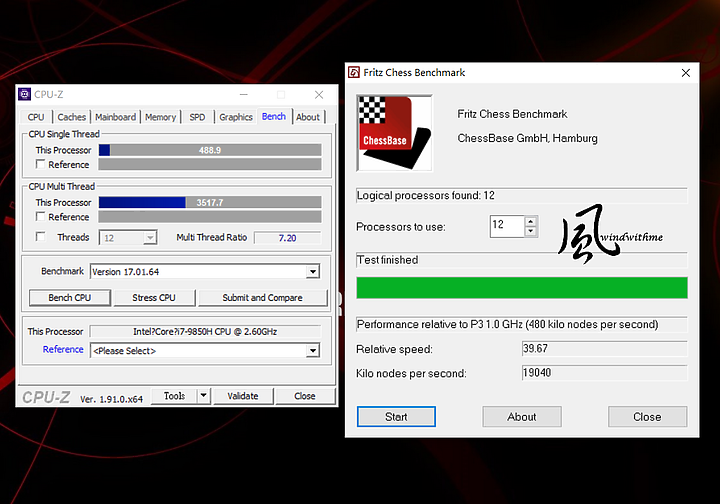Close the Fritz Chess Benchmark window
Screen dimensions: 720x504
pyautogui.click(x=686, y=73)
